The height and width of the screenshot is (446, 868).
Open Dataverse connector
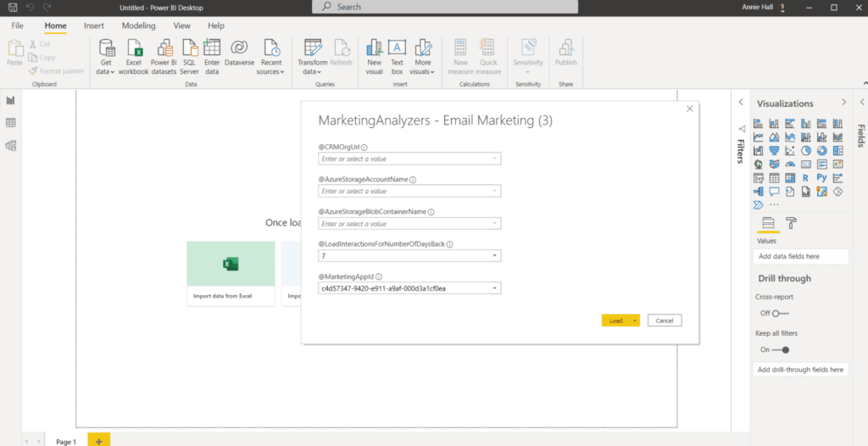[x=239, y=53]
